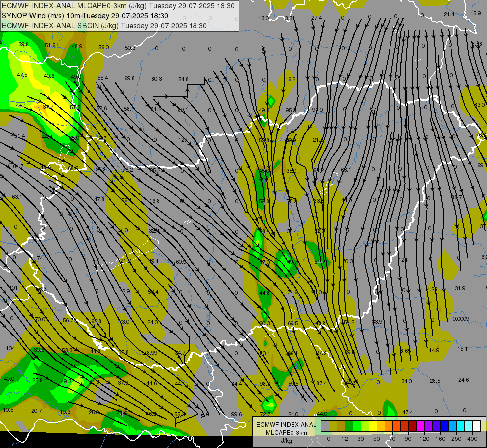487x448 pixels.
Task: Click the pure yellow legend swatch
Action: (x=373, y=426)
